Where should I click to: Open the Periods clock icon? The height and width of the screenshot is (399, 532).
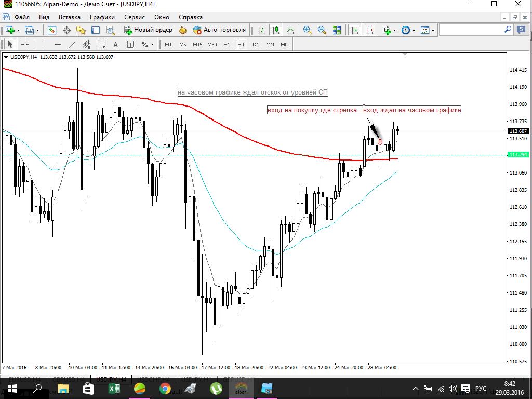click(x=406, y=30)
